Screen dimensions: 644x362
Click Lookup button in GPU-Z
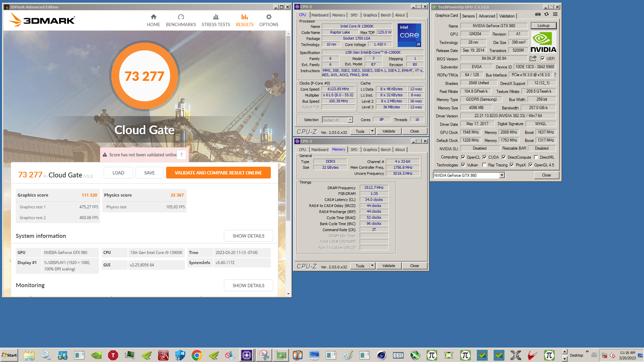tap(543, 25)
